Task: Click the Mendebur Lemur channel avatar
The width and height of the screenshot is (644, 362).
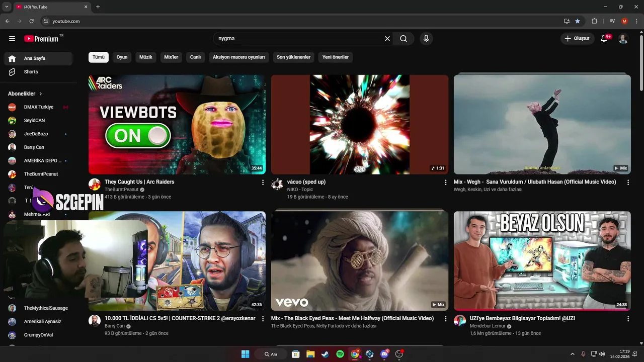Action: (460, 320)
